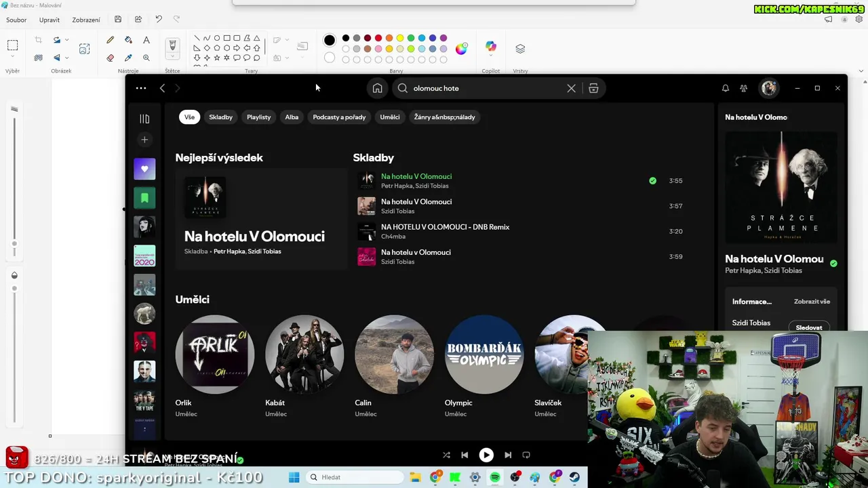This screenshot has width=868, height=488.
Task: Select the Skladby filter tab
Action: coord(221,117)
